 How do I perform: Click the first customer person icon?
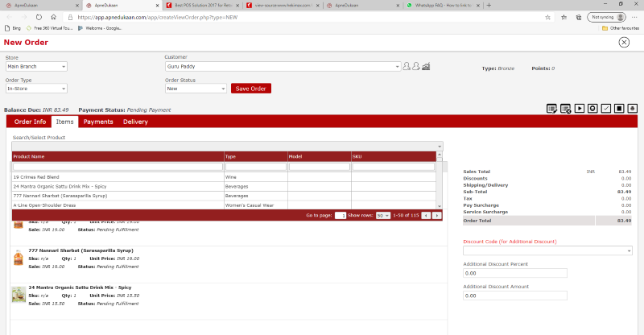pyautogui.click(x=407, y=67)
